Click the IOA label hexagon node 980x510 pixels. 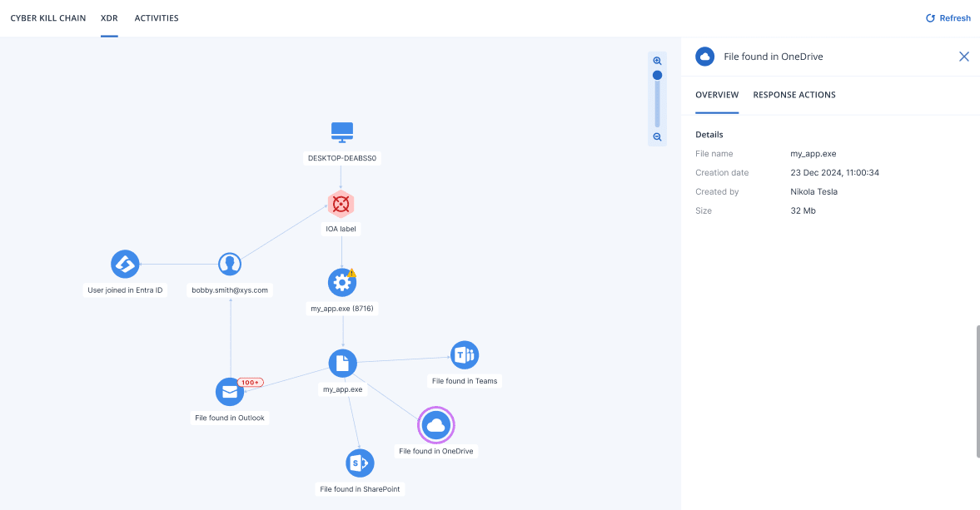click(341, 203)
